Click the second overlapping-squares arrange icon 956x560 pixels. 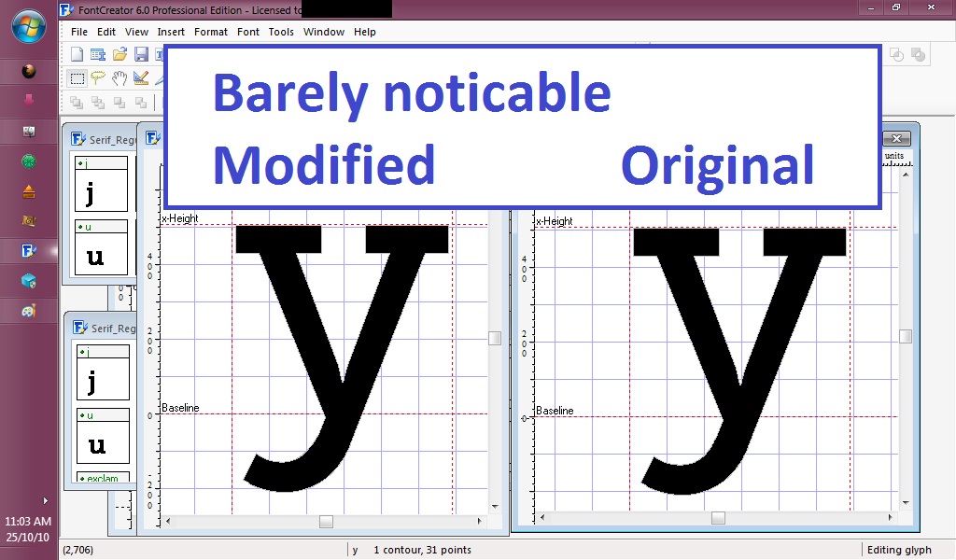pos(97,103)
